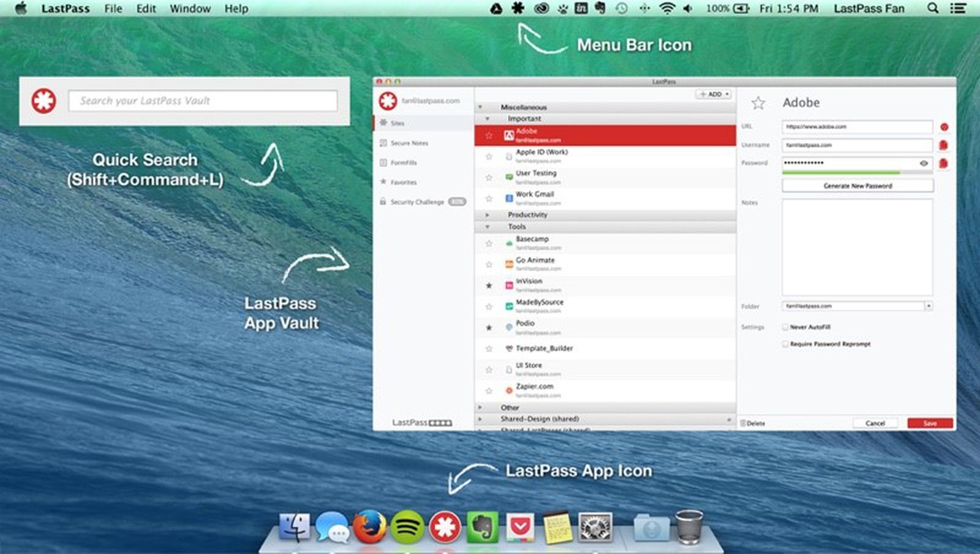980x554 pixels.
Task: Star the Basecamp entry
Action: (x=489, y=243)
